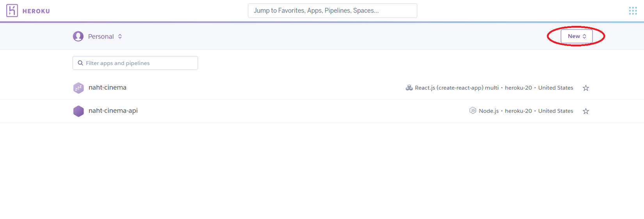Focus the Filter apps and pipelines field
The height and width of the screenshot is (219, 644).
[x=135, y=63]
